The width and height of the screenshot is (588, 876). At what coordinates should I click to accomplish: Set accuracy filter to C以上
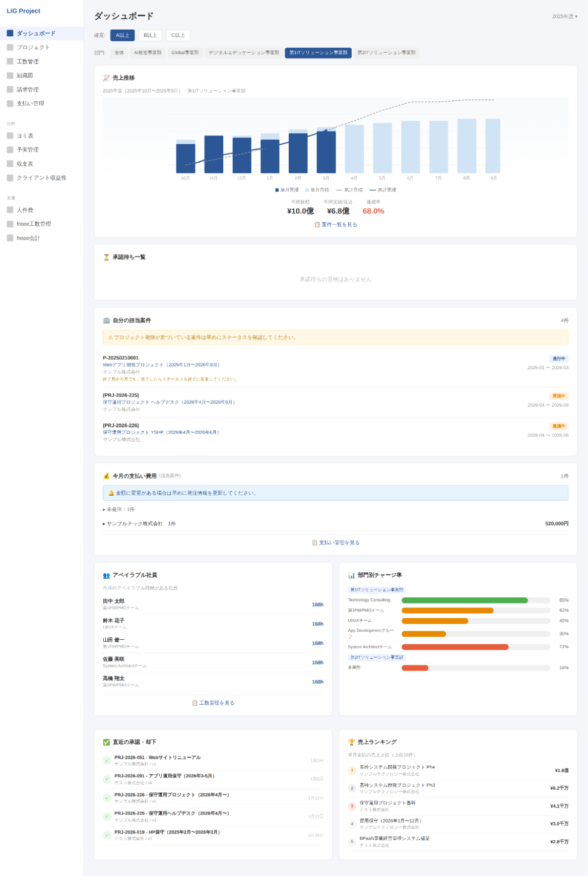point(178,35)
